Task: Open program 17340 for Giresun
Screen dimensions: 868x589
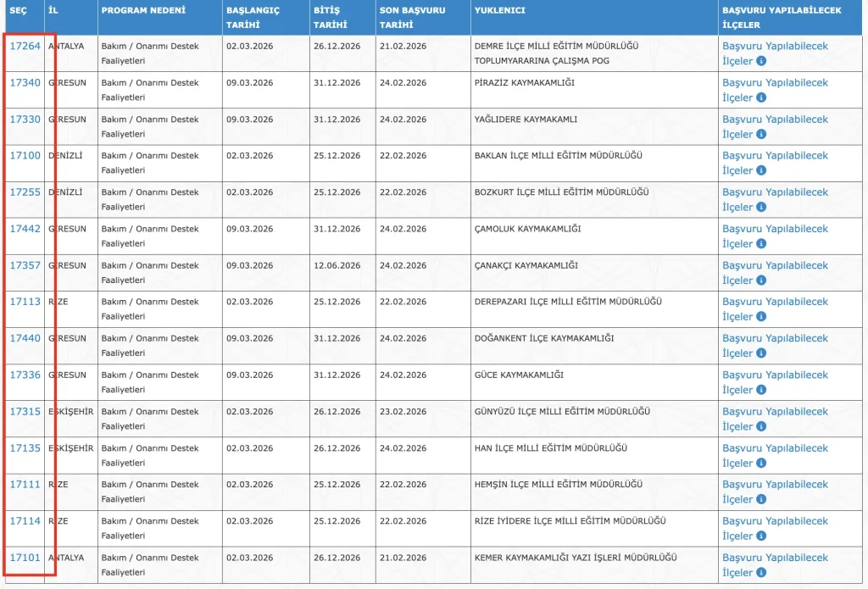Action: tap(25, 83)
